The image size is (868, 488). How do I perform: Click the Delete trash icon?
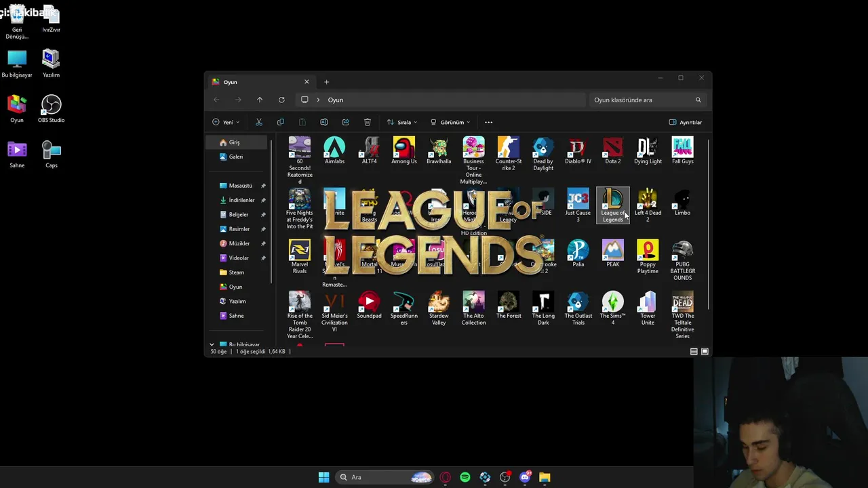click(368, 122)
